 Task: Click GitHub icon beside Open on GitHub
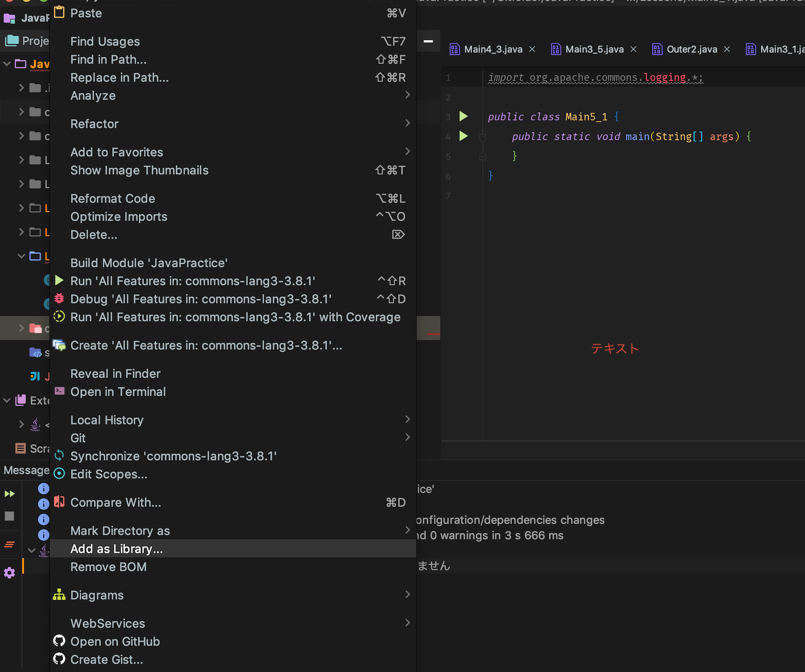click(x=59, y=641)
